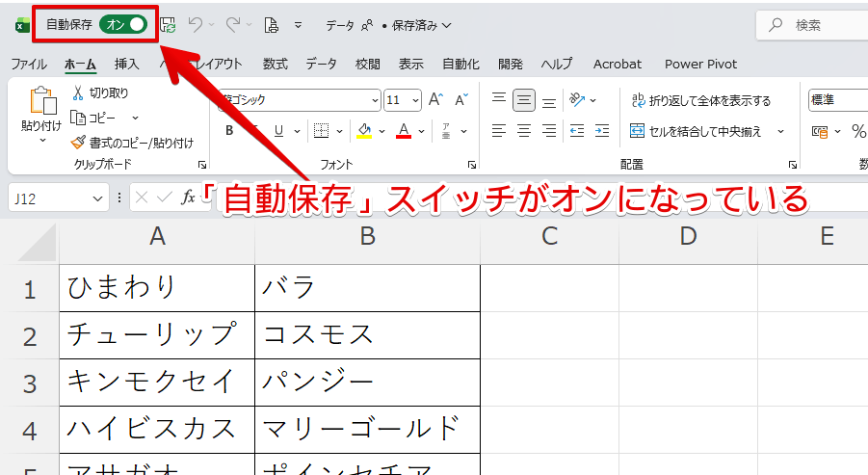868x475 pixels.
Task: Click the phonetic guide (ふりがな) icon
Action: [446, 131]
